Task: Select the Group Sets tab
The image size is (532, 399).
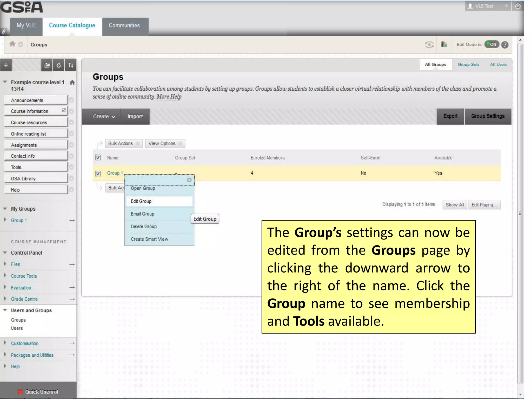Action: click(x=468, y=64)
